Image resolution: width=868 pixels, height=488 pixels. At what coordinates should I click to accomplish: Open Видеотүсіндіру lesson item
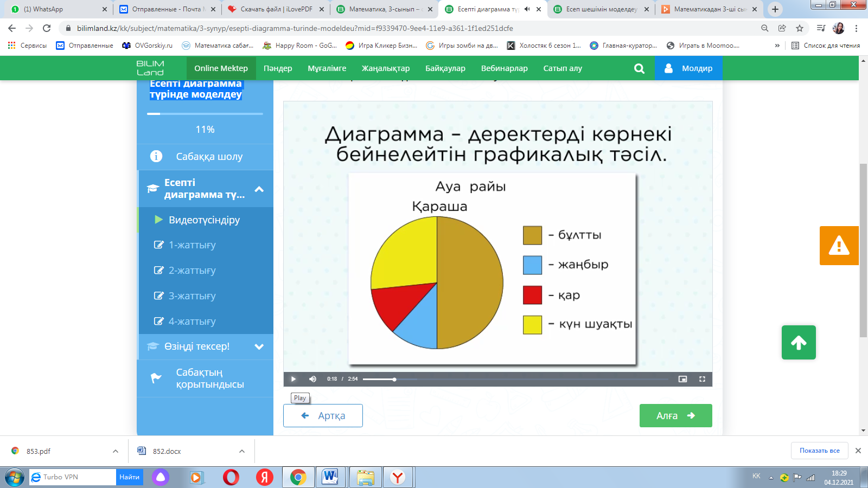tap(205, 220)
